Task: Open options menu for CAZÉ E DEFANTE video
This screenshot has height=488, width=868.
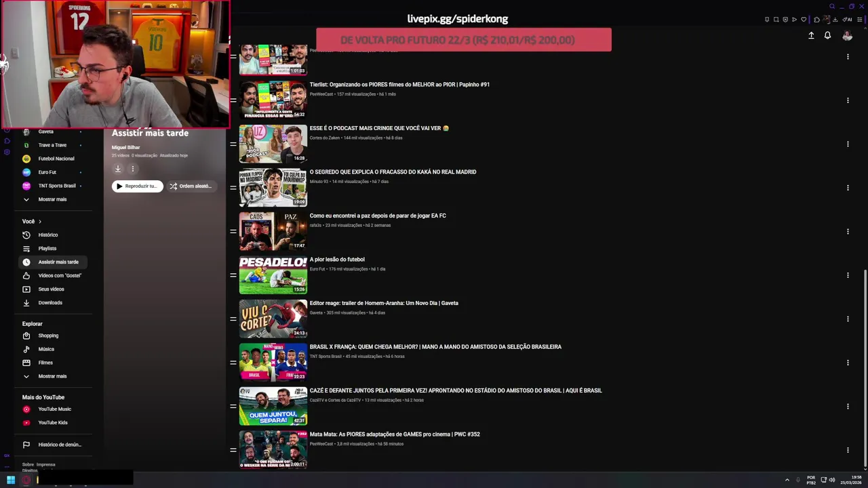Action: point(848,406)
